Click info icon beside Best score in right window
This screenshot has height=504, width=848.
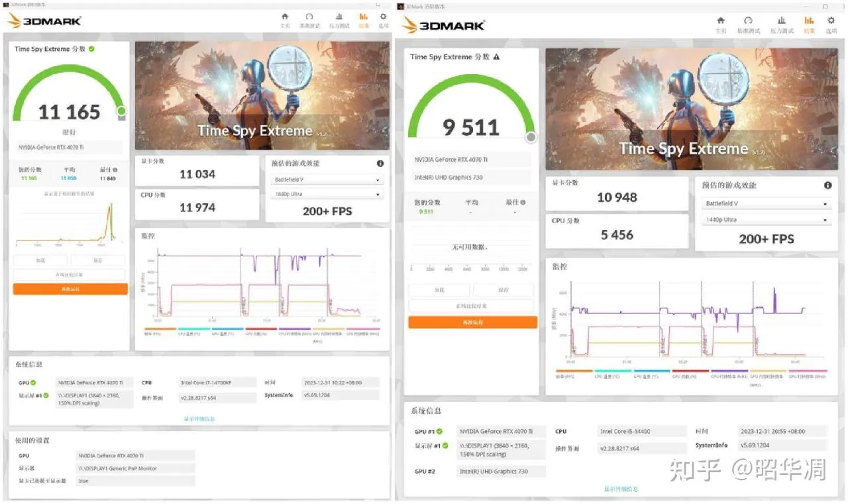pos(523,203)
